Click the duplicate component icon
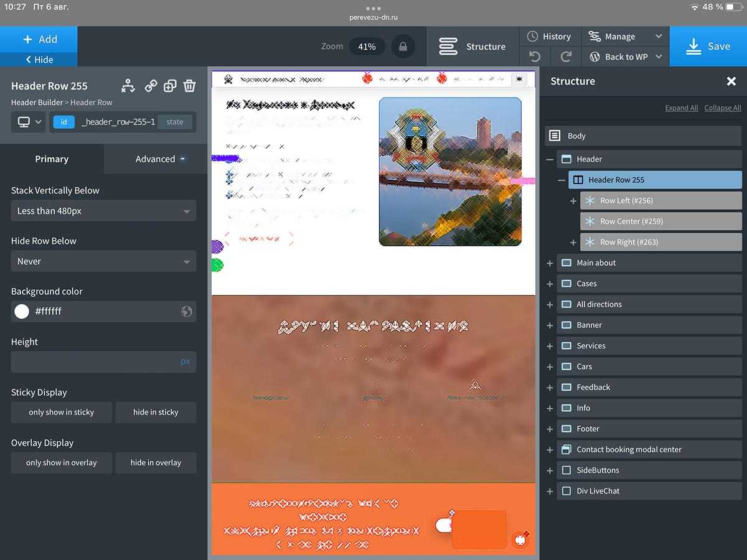Image resolution: width=747 pixels, height=560 pixels. tap(170, 86)
